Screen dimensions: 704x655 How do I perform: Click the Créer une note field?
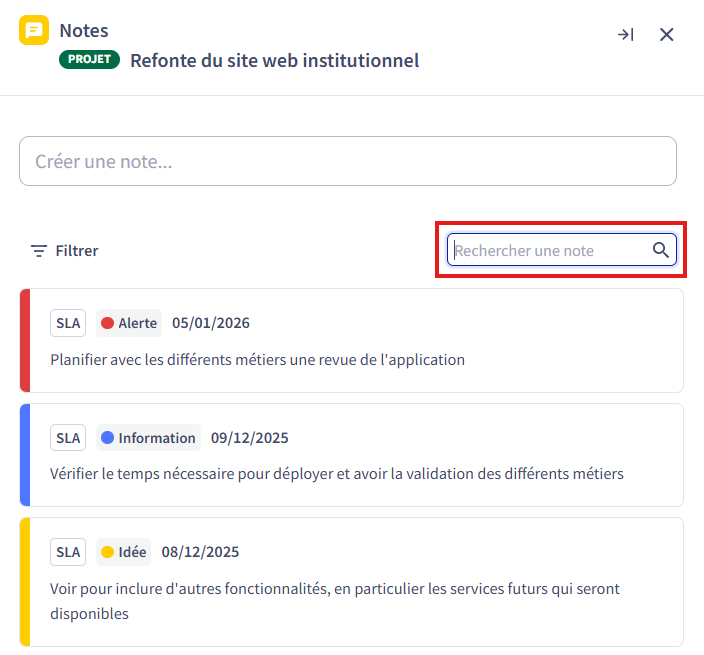tap(347, 161)
